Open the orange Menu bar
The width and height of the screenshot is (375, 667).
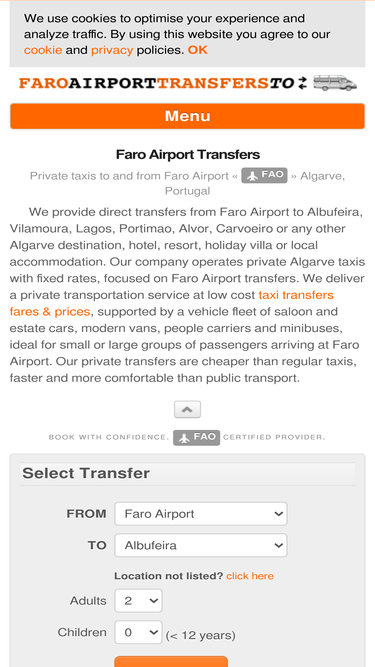coord(188,116)
